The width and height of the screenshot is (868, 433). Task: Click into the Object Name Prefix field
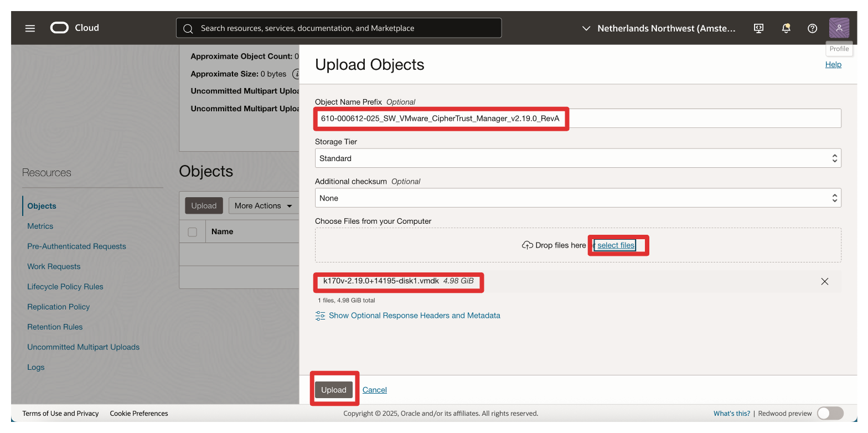click(577, 118)
